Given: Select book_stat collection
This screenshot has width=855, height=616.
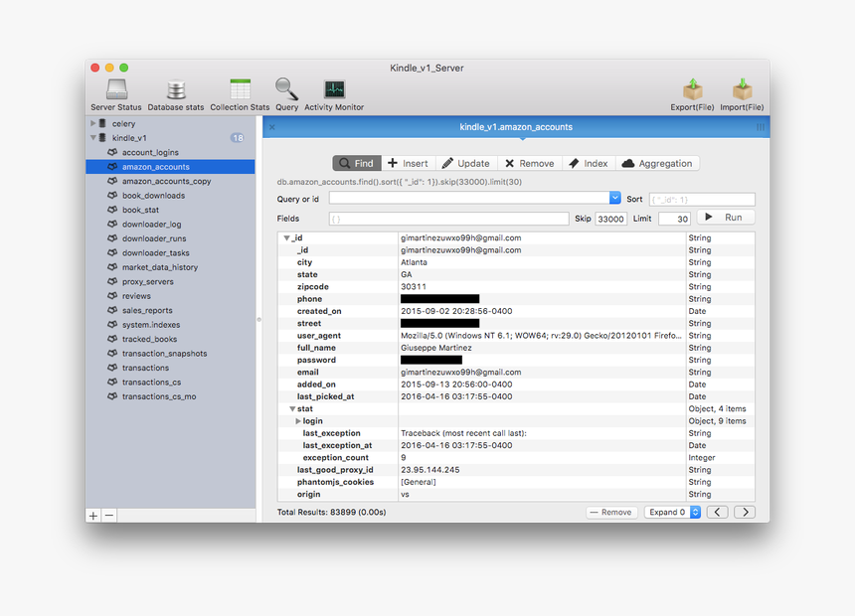Looking at the screenshot, I should pyautogui.click(x=170, y=210).
